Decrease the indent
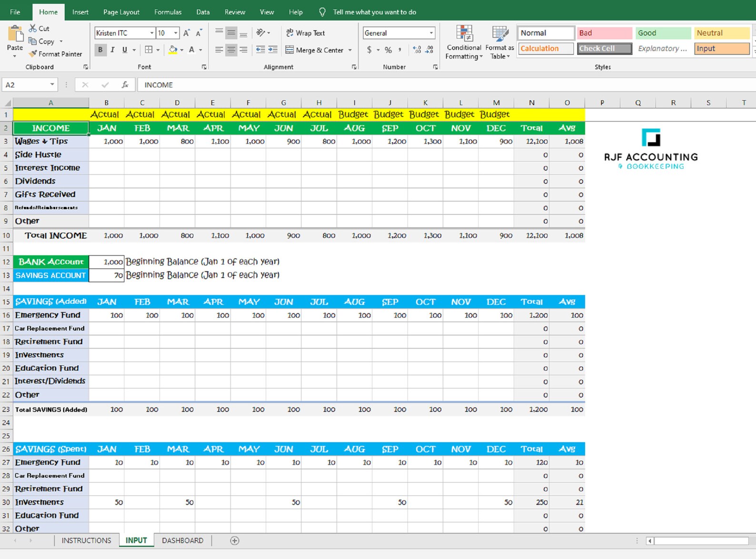The height and width of the screenshot is (559, 756). 260,50
